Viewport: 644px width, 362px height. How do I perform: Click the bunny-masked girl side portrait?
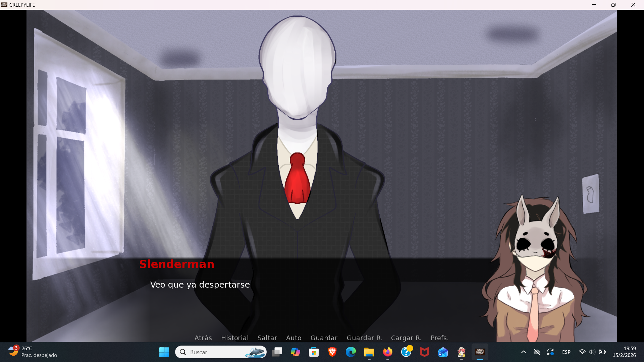(x=536, y=269)
